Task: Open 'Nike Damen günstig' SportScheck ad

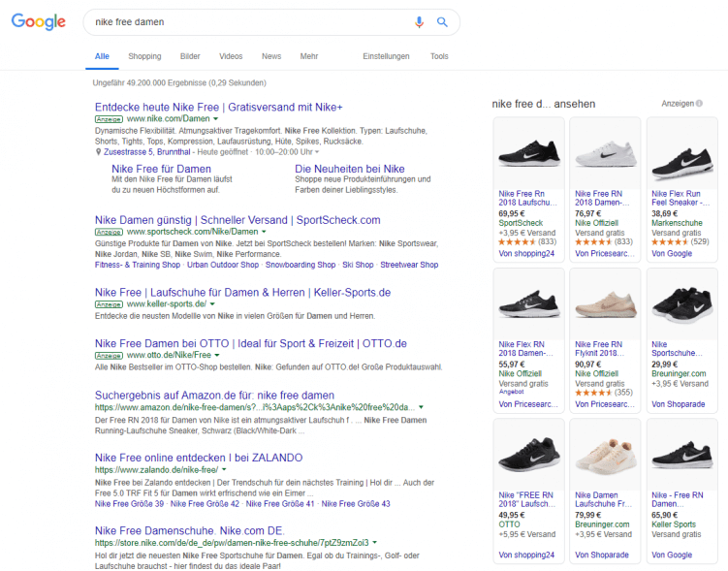Action: [x=237, y=220]
